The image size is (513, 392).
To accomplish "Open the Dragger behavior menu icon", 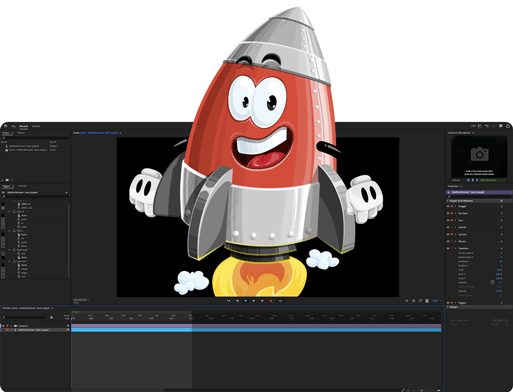I will click(x=502, y=206).
